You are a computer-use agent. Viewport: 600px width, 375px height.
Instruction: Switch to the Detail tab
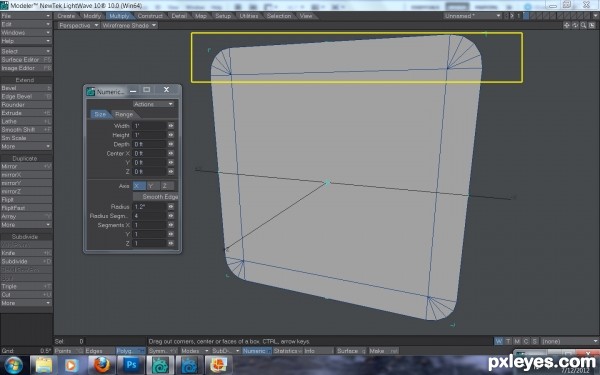[179, 16]
